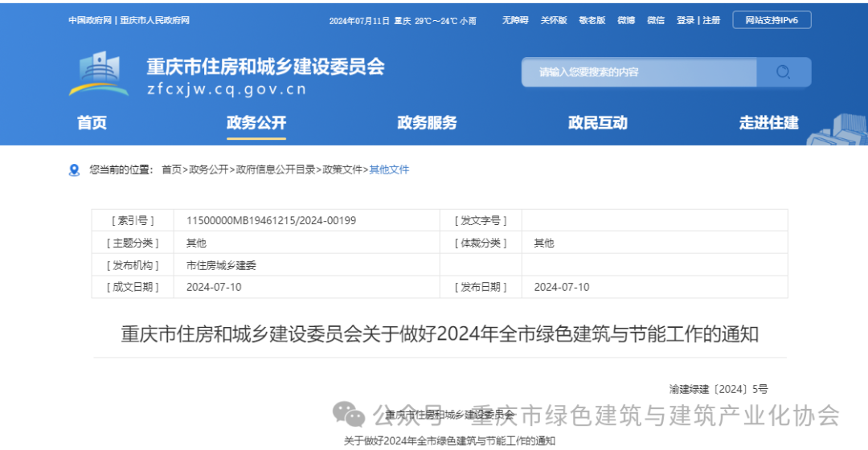The image size is (868, 450).
Task: Click the search magnifier icon
Action: click(783, 72)
